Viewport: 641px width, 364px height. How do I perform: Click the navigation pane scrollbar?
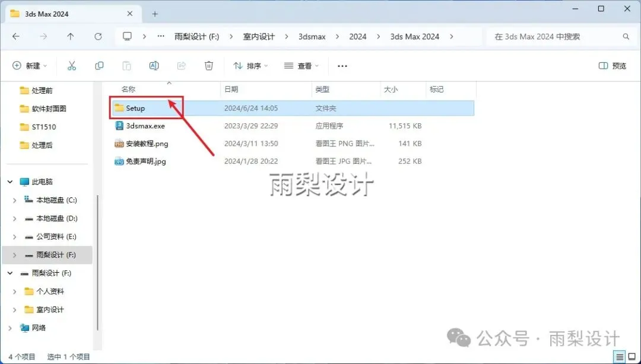coord(98,262)
